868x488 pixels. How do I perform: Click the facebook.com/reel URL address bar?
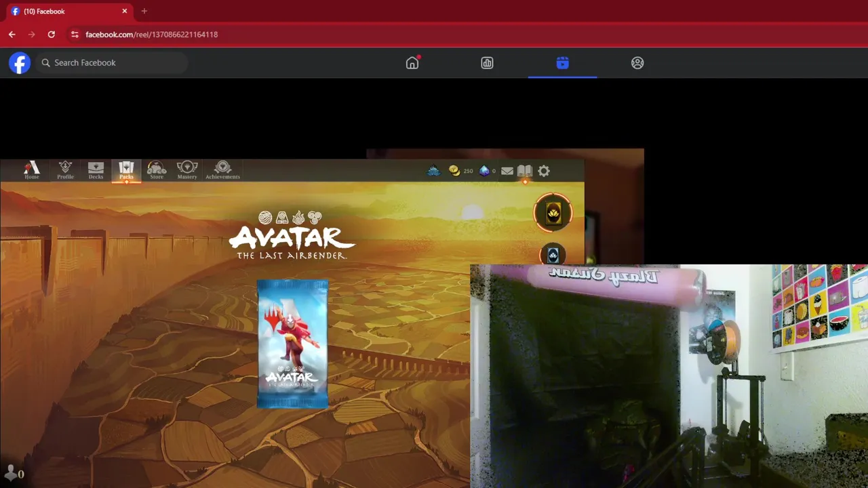152,34
